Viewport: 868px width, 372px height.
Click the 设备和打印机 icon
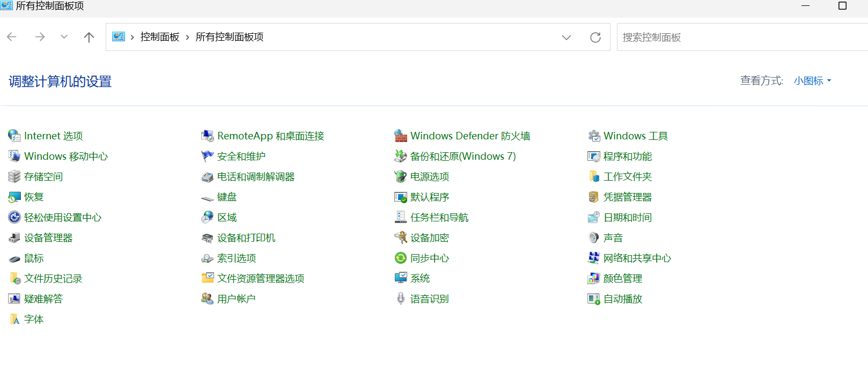[x=208, y=237]
